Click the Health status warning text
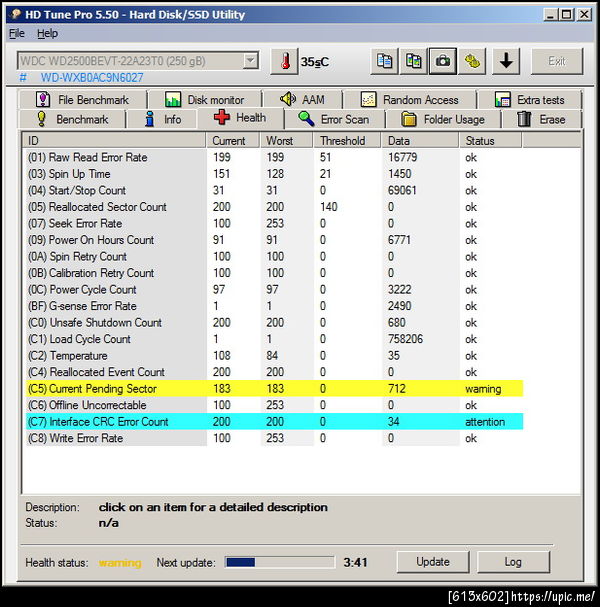The height and width of the screenshot is (607, 600). coord(120,562)
